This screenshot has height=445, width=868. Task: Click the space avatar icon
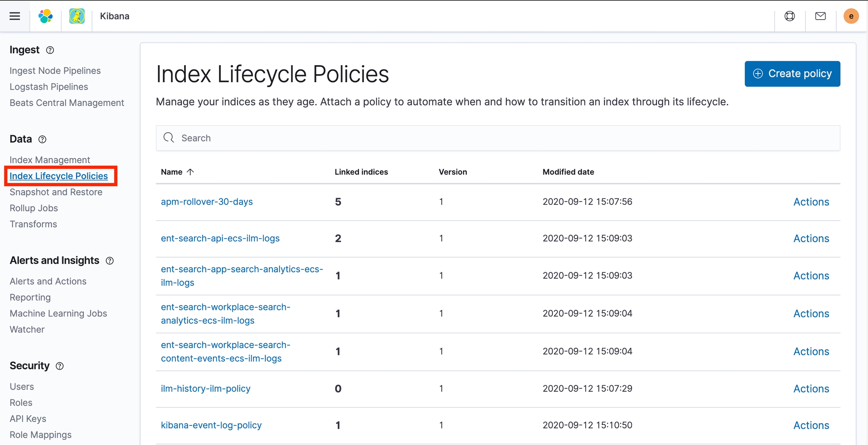[x=77, y=16]
